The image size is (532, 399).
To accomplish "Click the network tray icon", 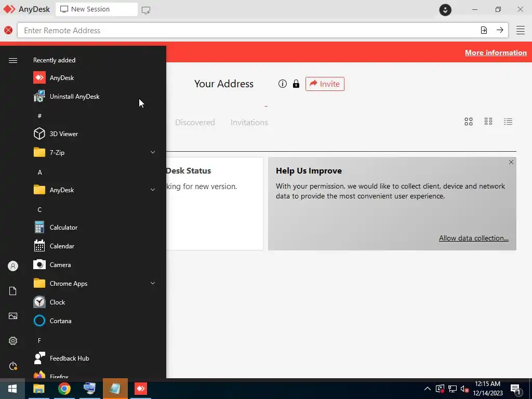I will point(453,389).
